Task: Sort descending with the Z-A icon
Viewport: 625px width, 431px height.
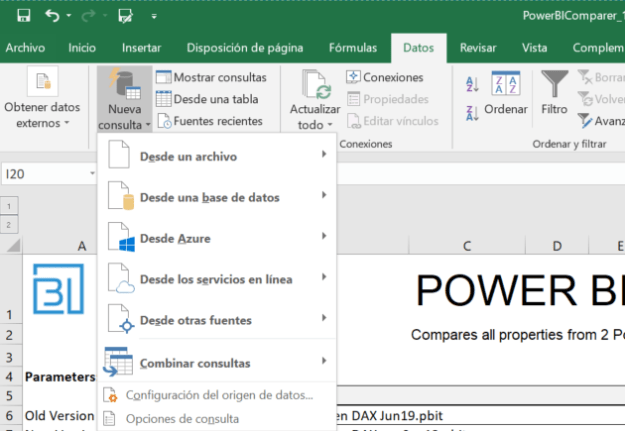Action: click(473, 113)
